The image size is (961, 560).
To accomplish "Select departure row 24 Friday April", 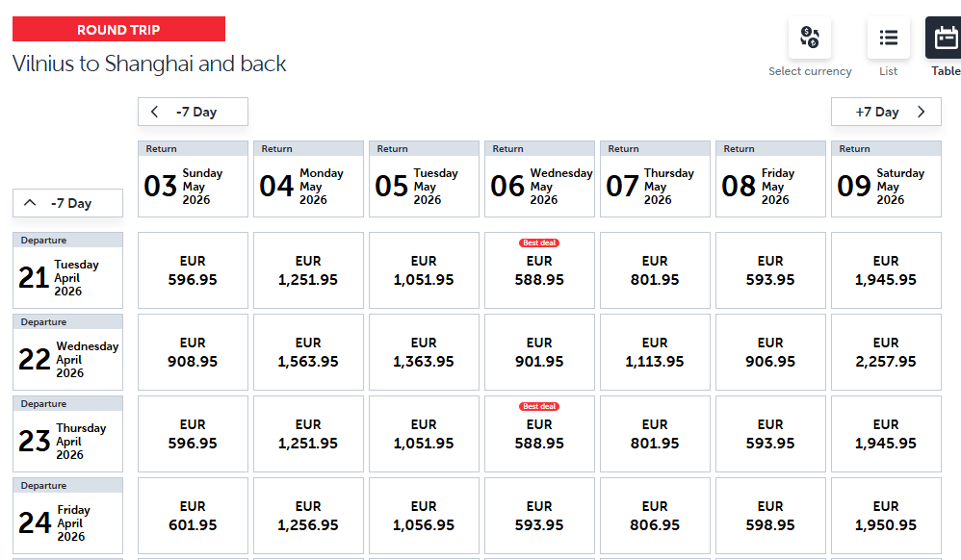I will tap(67, 516).
